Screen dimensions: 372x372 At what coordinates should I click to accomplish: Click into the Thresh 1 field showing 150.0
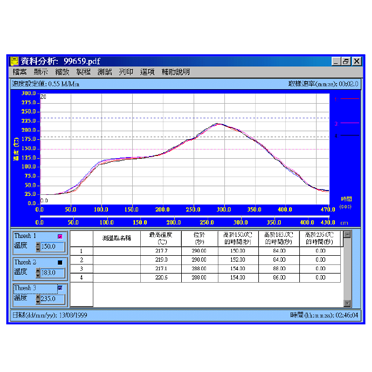(52, 247)
